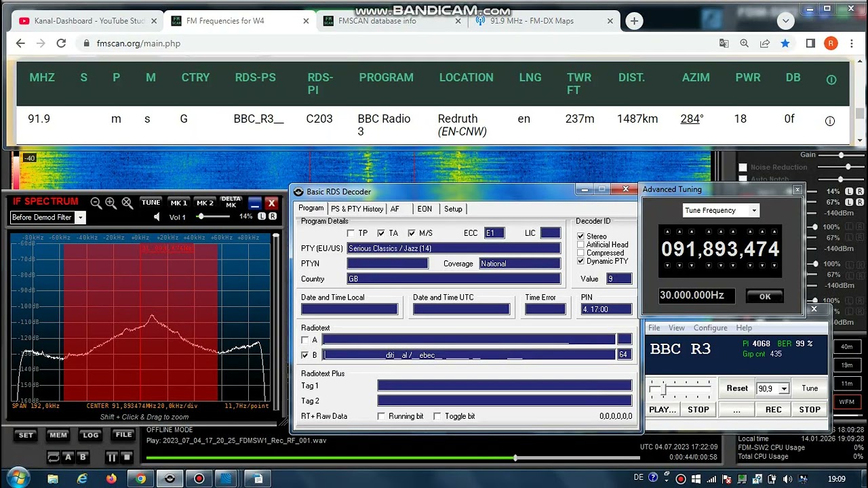Switch to the Setup tab

[x=453, y=209]
